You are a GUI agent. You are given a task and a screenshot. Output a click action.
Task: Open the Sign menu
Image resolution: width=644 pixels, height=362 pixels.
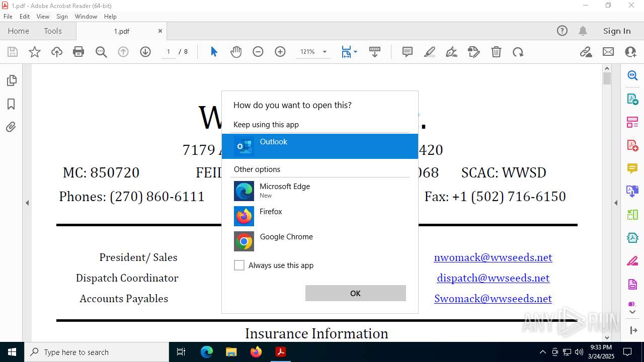[62, 17]
